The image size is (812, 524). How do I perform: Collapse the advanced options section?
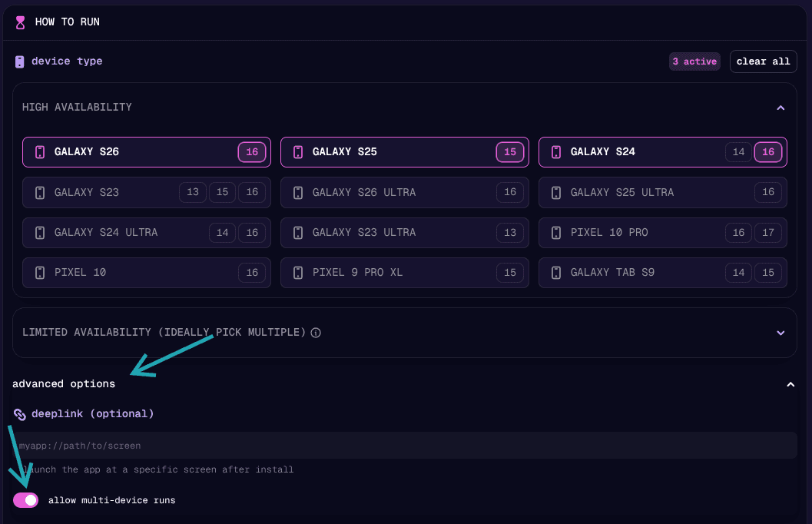(790, 384)
